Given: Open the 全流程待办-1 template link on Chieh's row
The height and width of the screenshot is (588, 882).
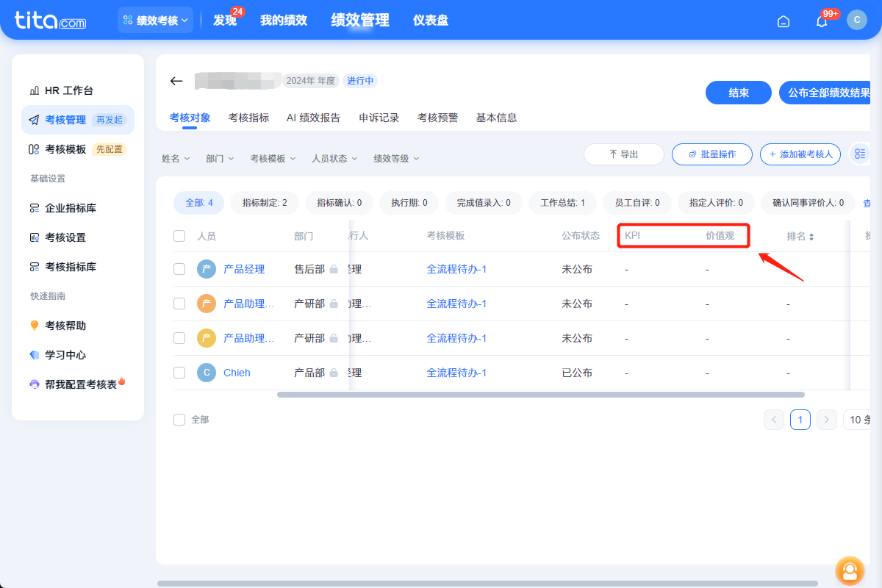Looking at the screenshot, I should pyautogui.click(x=456, y=373).
